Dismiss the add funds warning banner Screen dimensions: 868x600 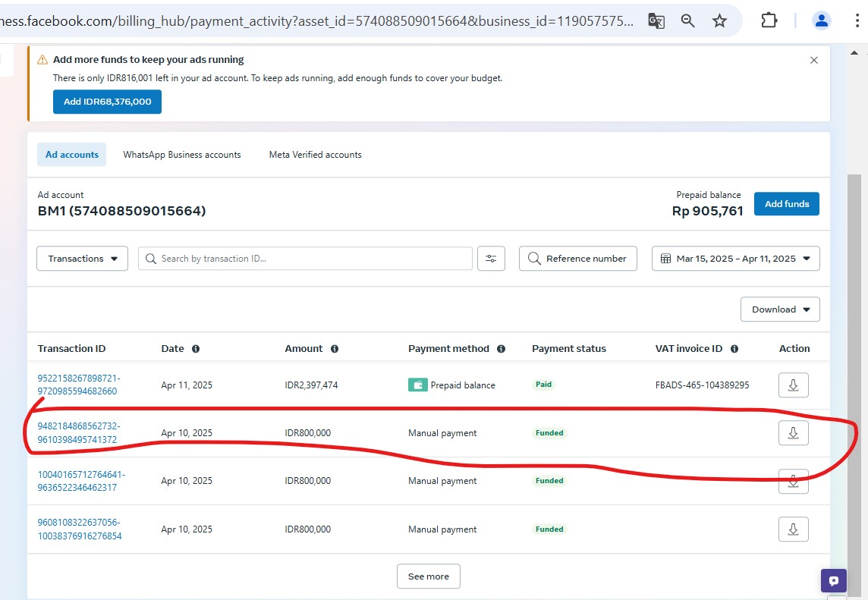pyautogui.click(x=814, y=60)
